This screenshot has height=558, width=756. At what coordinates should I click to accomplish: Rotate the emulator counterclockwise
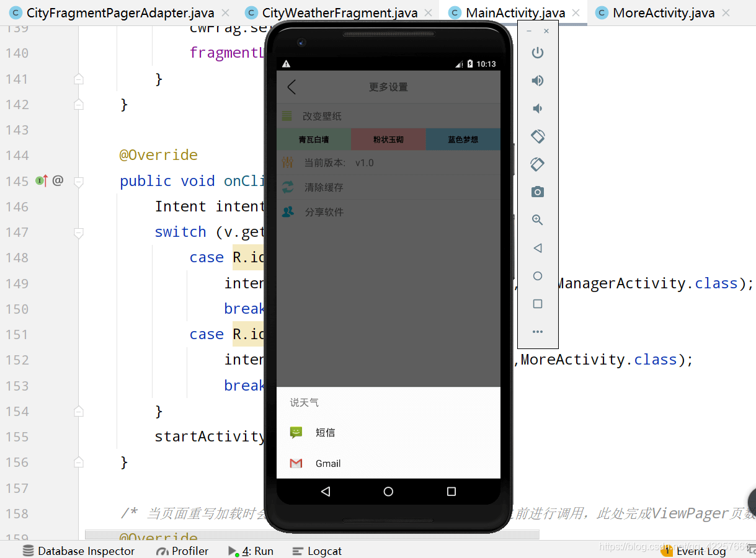537,136
